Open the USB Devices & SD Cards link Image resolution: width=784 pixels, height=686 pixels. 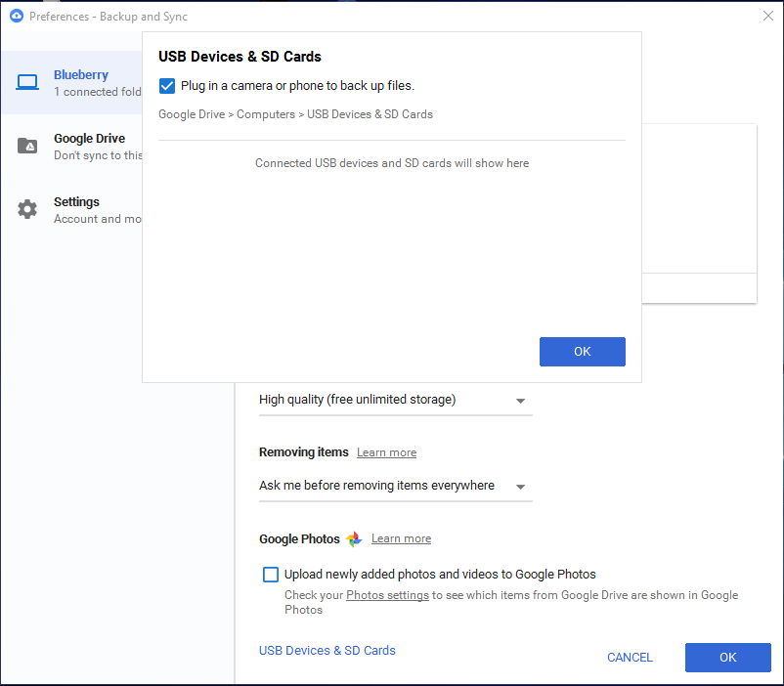(327, 651)
